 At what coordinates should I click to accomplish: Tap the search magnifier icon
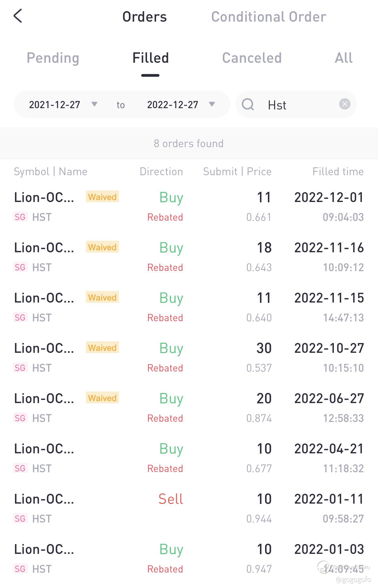(248, 104)
